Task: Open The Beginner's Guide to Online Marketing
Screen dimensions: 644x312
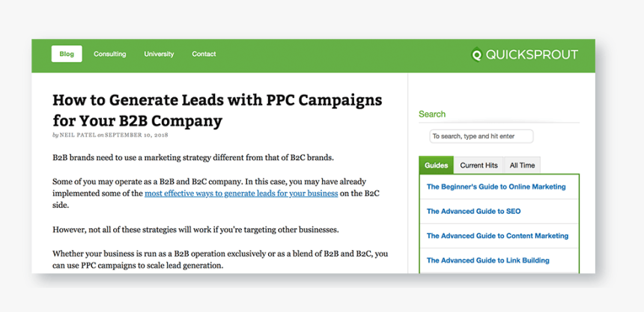Action: coord(496,187)
